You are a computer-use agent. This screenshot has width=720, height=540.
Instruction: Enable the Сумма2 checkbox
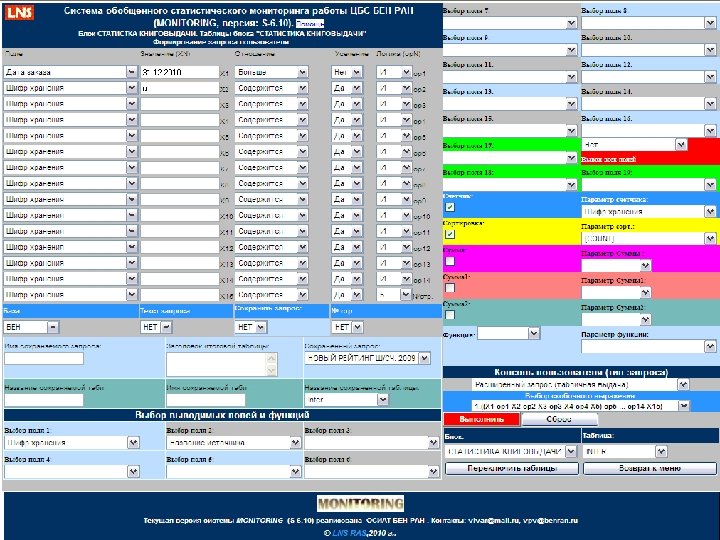450,315
